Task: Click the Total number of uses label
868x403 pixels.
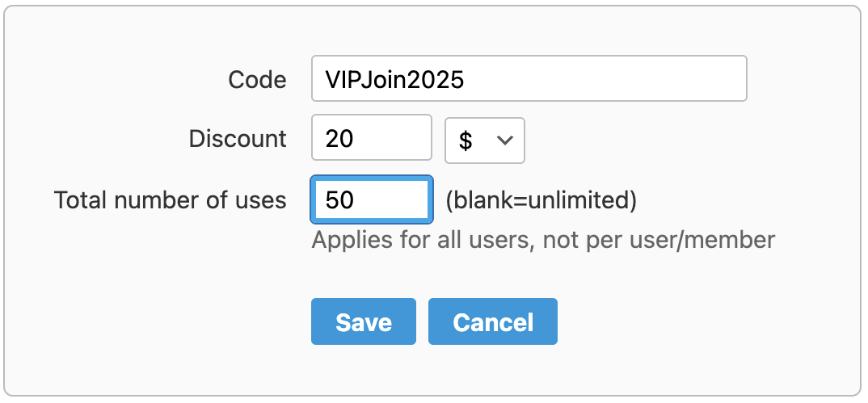Action: (x=170, y=199)
